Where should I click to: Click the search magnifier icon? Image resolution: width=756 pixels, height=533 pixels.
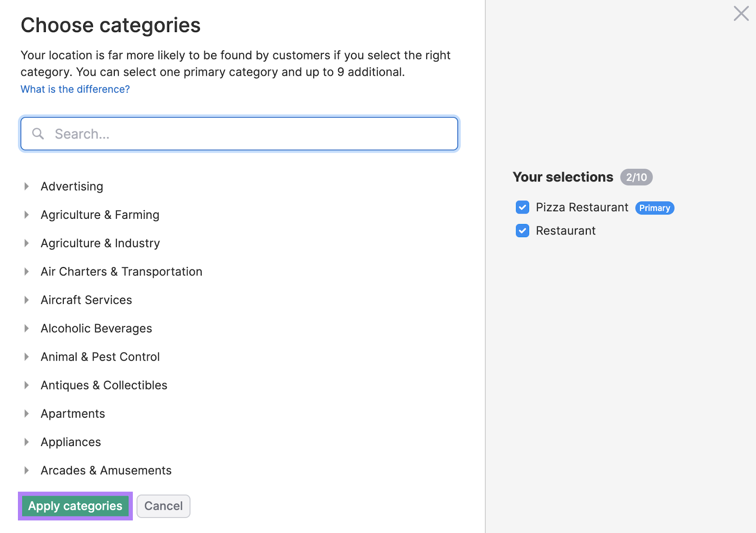pyautogui.click(x=38, y=134)
